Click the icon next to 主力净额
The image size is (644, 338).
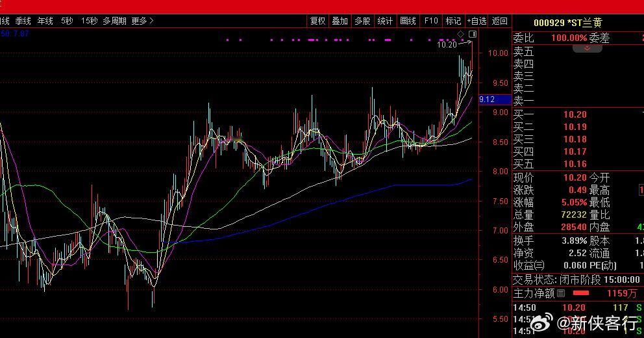coord(561,293)
